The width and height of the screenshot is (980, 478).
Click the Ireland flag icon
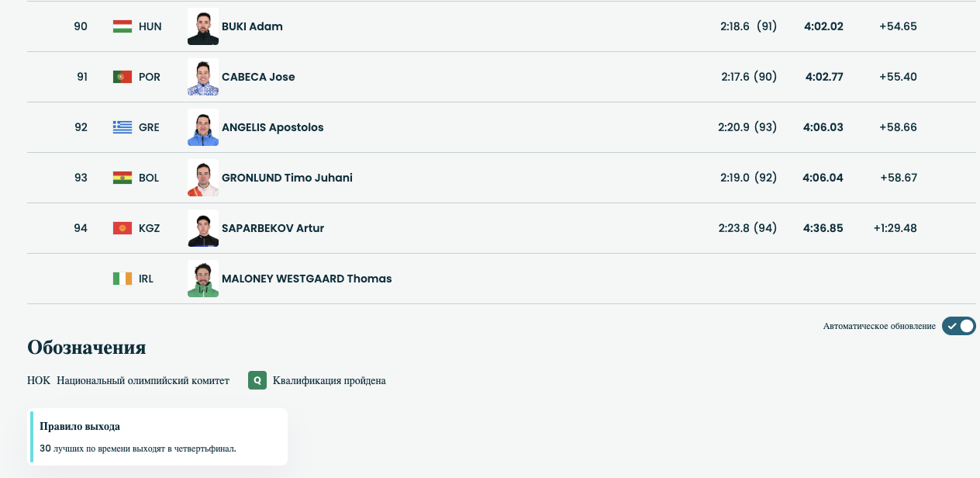tap(122, 279)
